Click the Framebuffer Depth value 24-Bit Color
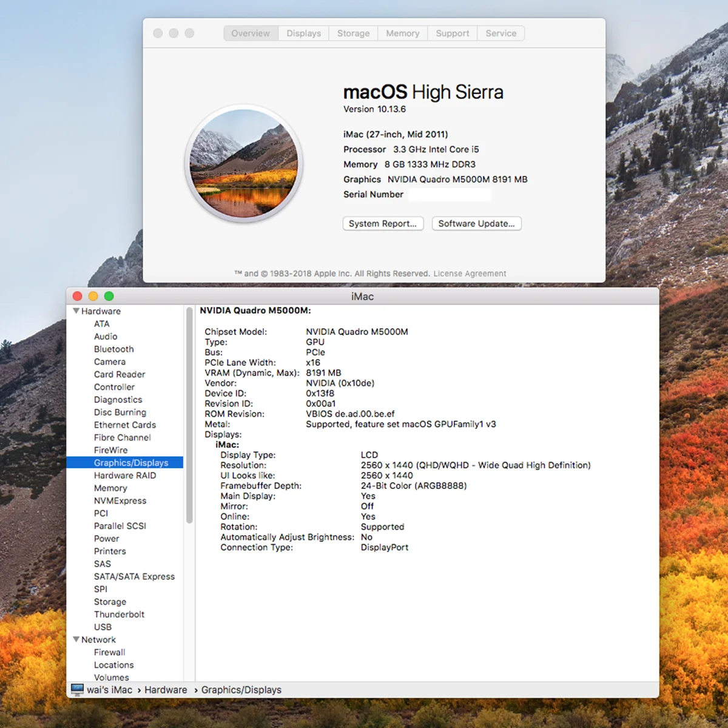The width and height of the screenshot is (728, 728). (x=414, y=486)
